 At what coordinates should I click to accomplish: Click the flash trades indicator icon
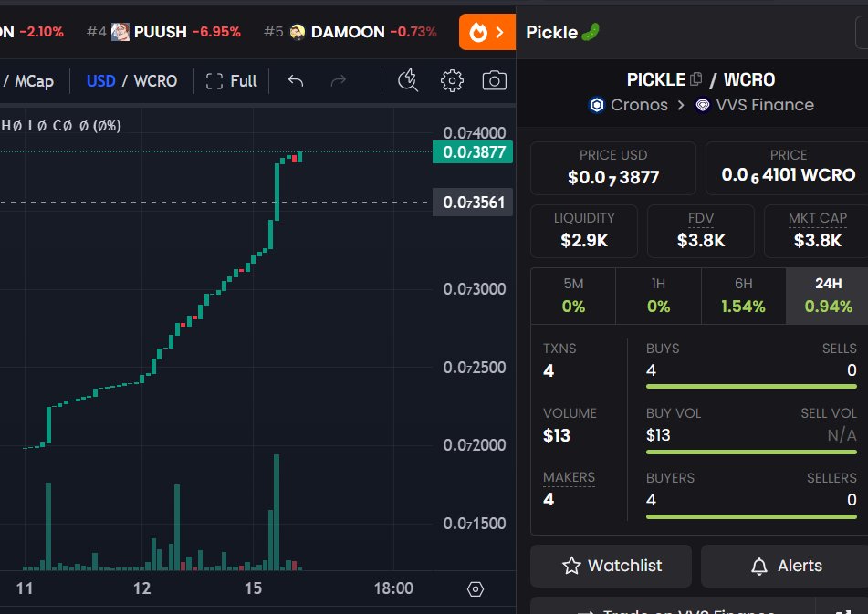point(408,81)
